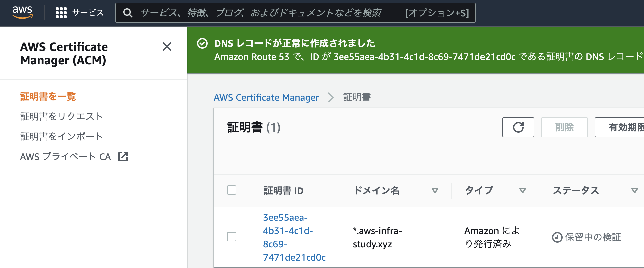
Task: Click the AWS Certificate Manager (ACM) sidebar title
Action: tap(64, 53)
